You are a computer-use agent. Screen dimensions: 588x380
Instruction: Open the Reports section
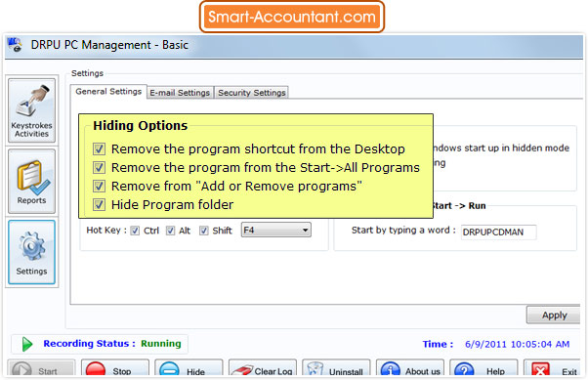point(32,181)
